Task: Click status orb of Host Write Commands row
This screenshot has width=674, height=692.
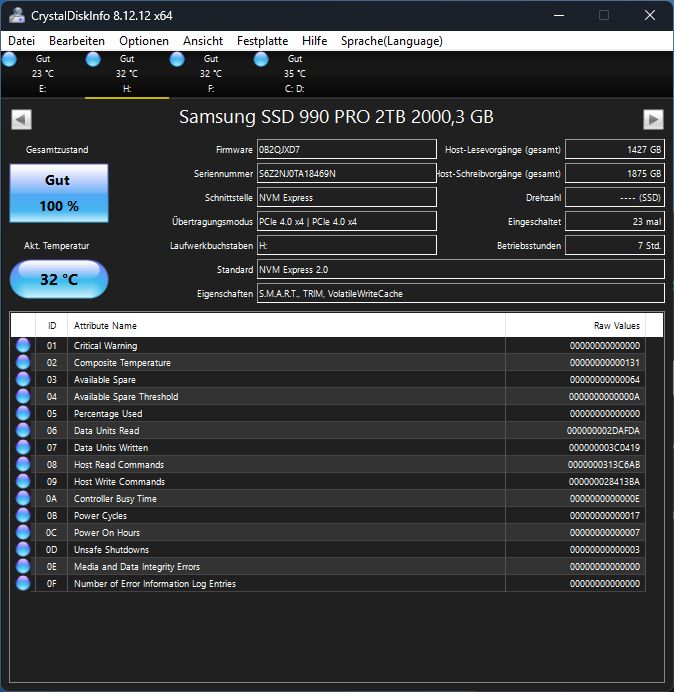Action: pyautogui.click(x=23, y=481)
